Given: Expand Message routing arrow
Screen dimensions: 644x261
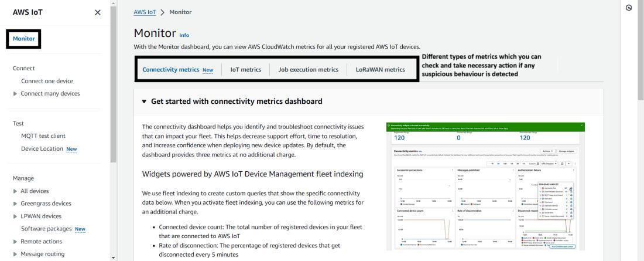Looking at the screenshot, I should [x=15, y=255].
